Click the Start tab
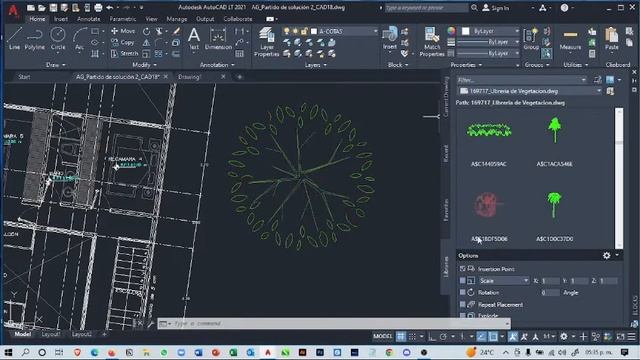Image resolution: width=640 pixels, height=360 pixels. click(24, 77)
